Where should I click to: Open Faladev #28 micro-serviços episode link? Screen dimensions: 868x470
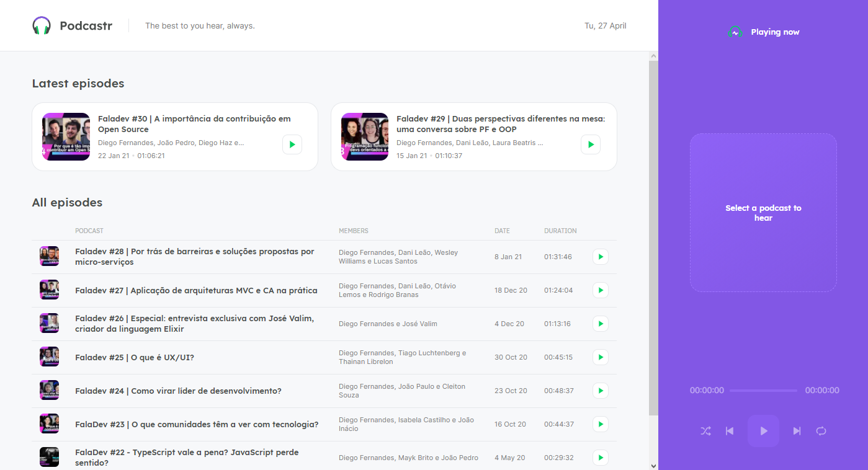(195, 257)
